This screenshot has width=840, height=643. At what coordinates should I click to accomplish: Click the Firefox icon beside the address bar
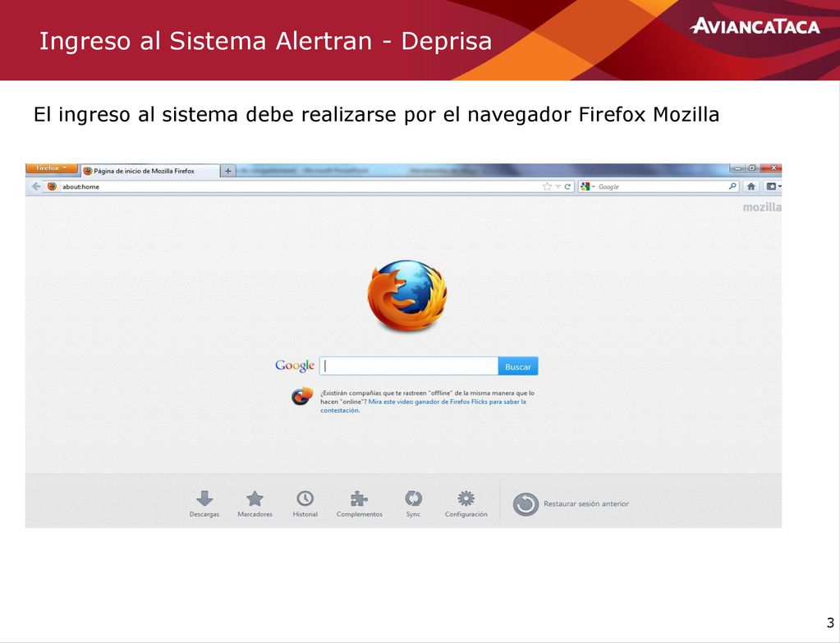[52, 186]
